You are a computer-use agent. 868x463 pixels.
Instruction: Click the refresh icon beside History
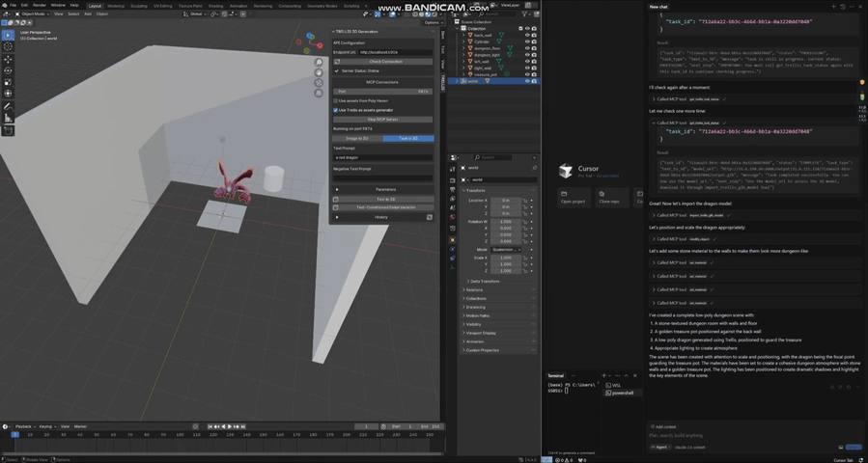429,217
